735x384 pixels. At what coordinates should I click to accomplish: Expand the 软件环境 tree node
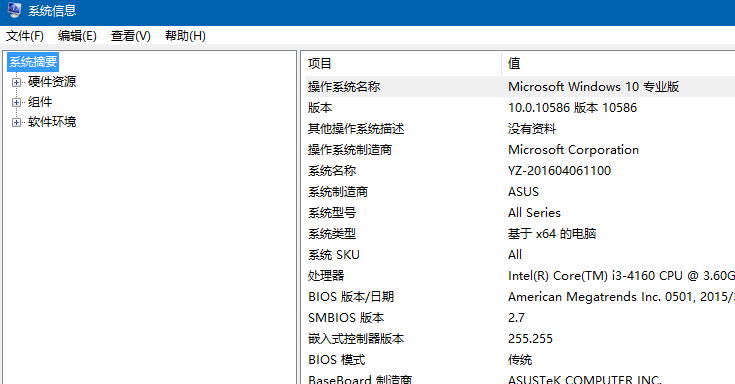click(16, 122)
